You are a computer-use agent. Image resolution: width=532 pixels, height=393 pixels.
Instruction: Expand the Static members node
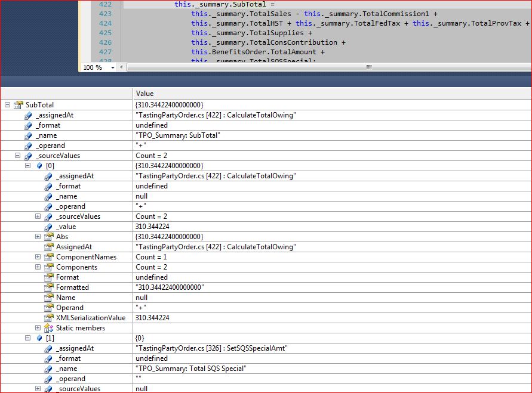pyautogui.click(x=38, y=328)
